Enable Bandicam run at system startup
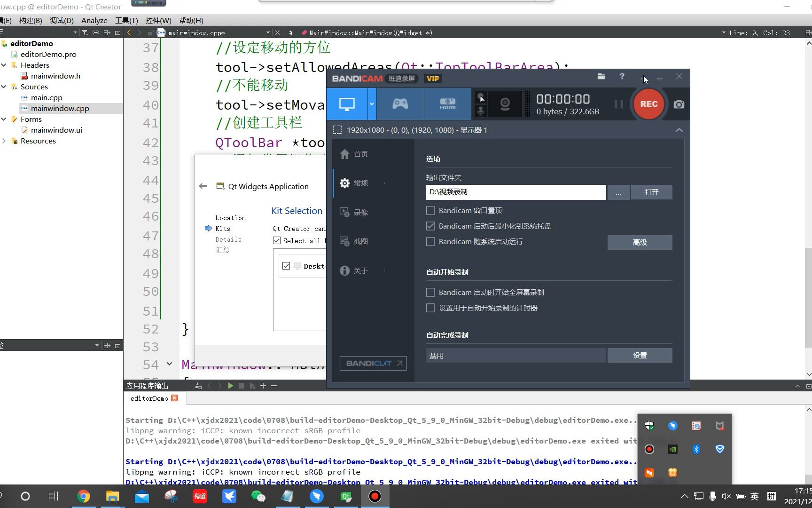Screen dimensions: 812x508 [x=430, y=241]
